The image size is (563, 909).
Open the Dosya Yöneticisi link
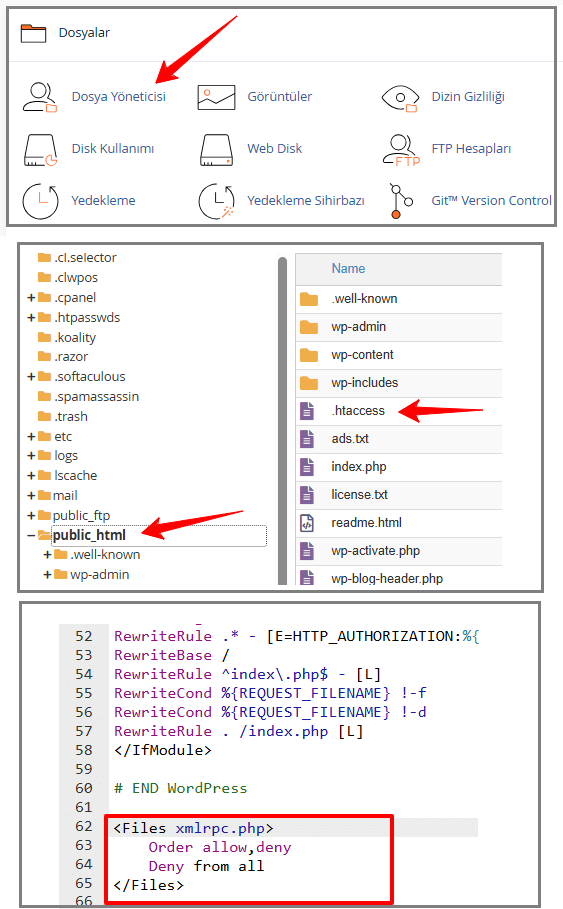(x=119, y=97)
